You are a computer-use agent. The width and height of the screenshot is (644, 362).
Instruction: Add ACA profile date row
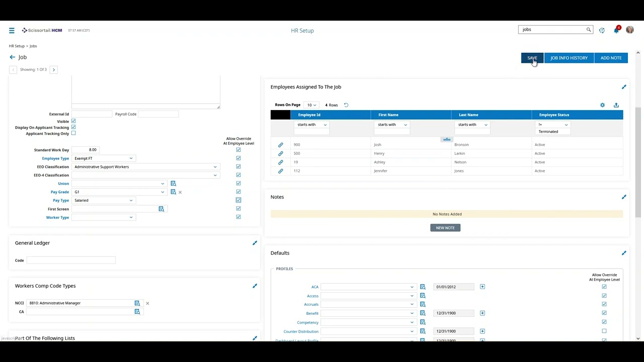pyautogui.click(x=482, y=287)
